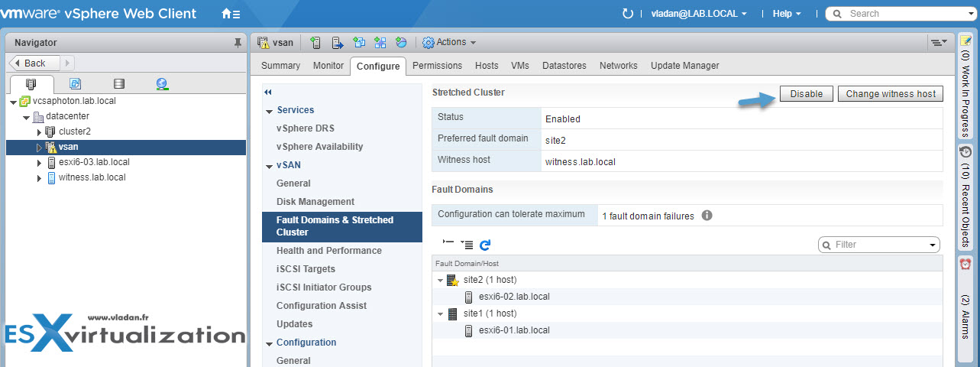Collapse the site1 fault domain row
The image size is (980, 367).
point(441,314)
